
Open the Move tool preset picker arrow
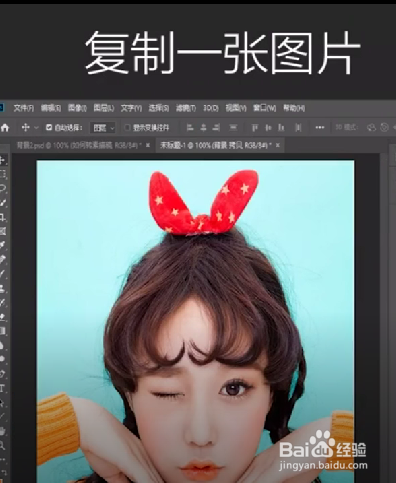36,128
